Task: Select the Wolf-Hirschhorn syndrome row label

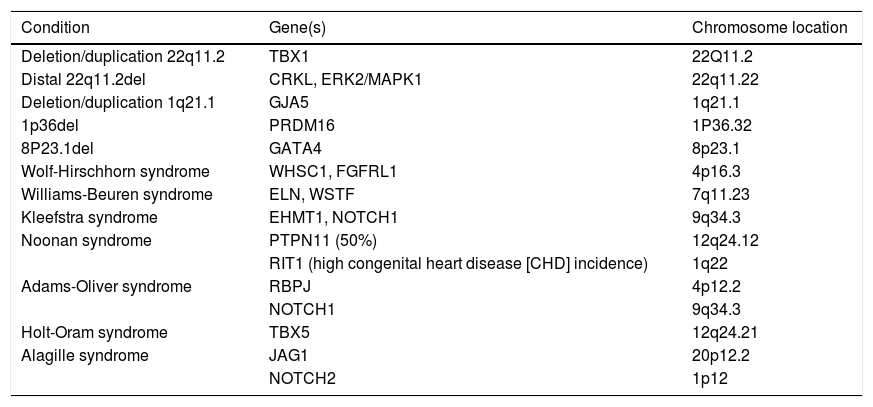Action: tap(115, 171)
